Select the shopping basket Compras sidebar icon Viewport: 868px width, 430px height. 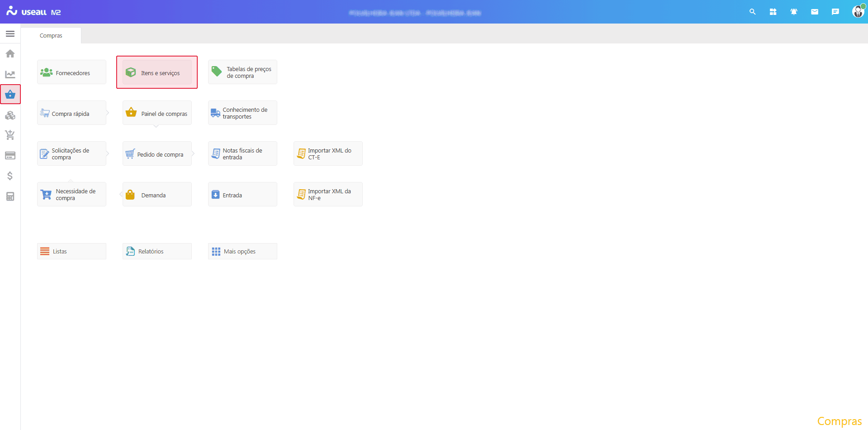tap(10, 95)
